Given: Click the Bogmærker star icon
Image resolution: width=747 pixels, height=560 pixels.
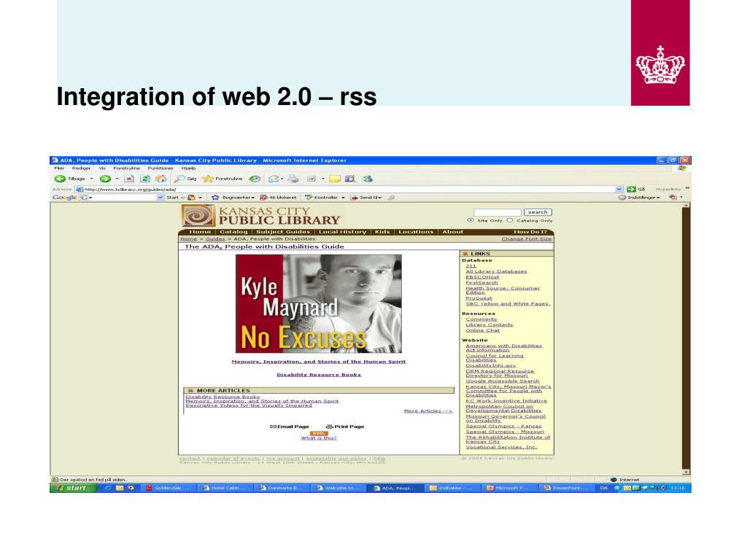Looking at the screenshot, I should coord(215,197).
